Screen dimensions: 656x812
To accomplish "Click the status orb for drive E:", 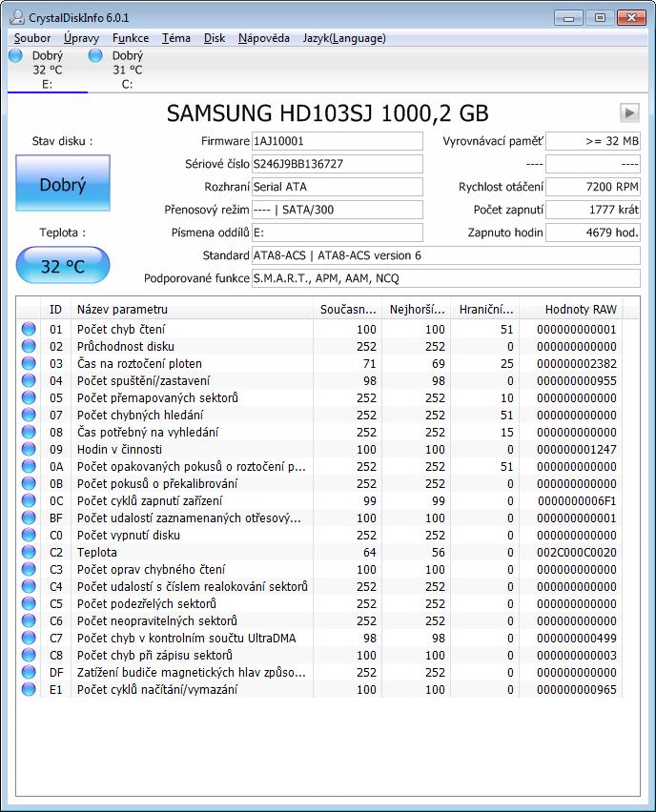I will tap(15, 55).
